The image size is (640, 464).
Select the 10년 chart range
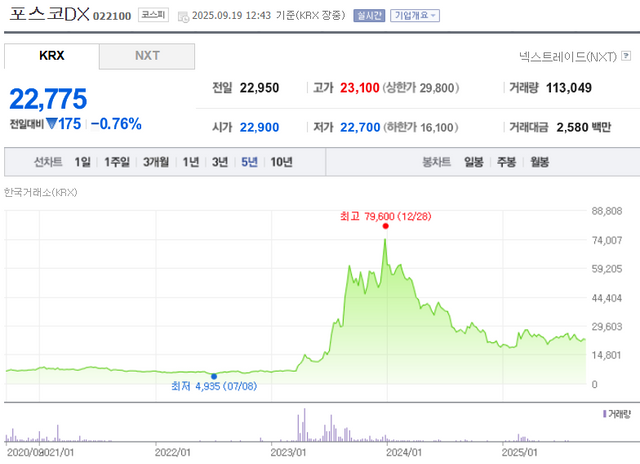281,162
